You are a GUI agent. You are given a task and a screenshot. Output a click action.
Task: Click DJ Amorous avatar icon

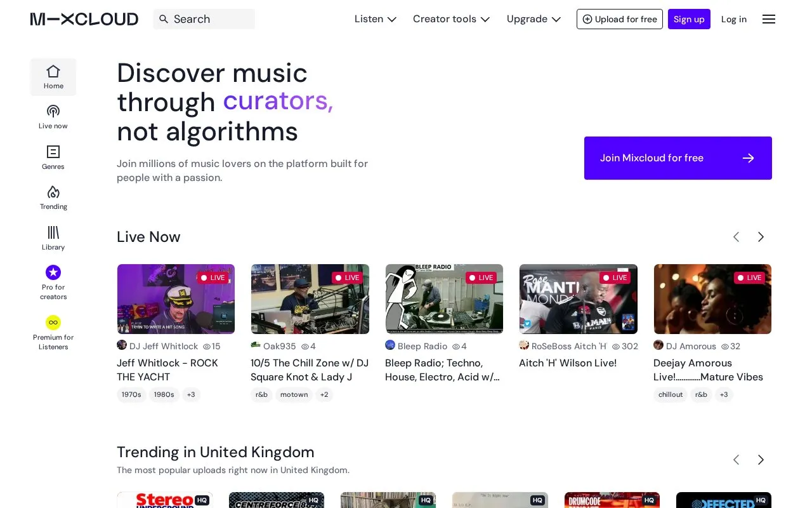(x=658, y=345)
